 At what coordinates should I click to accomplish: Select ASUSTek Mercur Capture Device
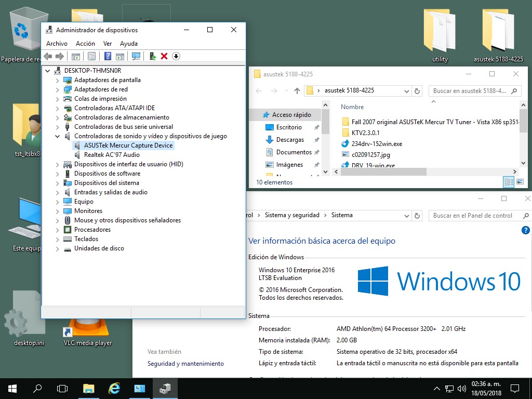coord(128,145)
